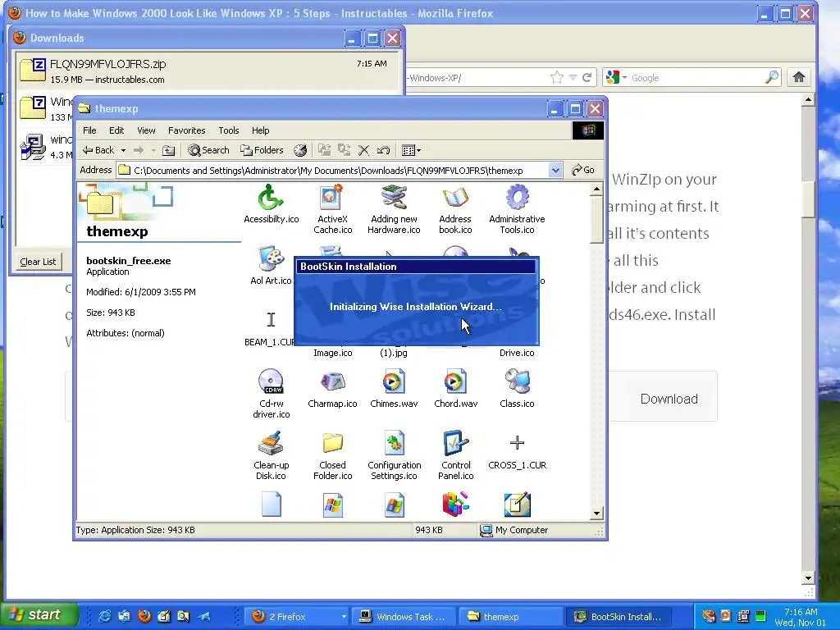The image size is (840, 630).
Task: Click the Undo toolbar icon
Action: 383,151
